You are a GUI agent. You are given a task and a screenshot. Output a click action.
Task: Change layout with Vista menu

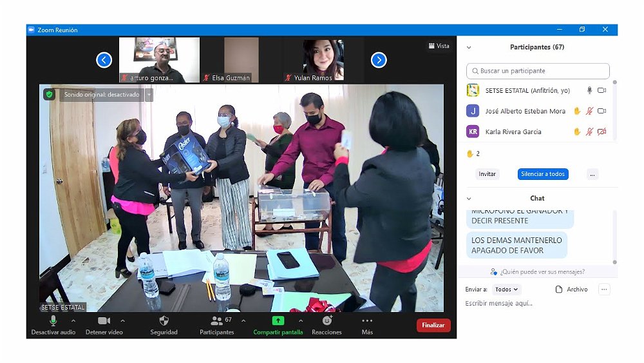click(439, 46)
